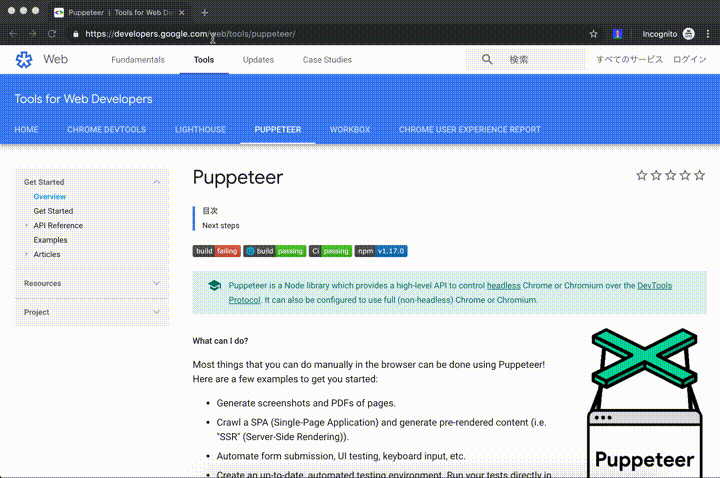Rate page with the fourth star
The height and width of the screenshot is (478, 720).
pyautogui.click(x=685, y=175)
